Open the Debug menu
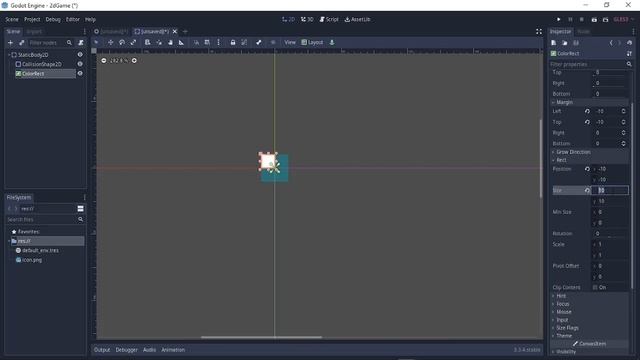 point(53,19)
